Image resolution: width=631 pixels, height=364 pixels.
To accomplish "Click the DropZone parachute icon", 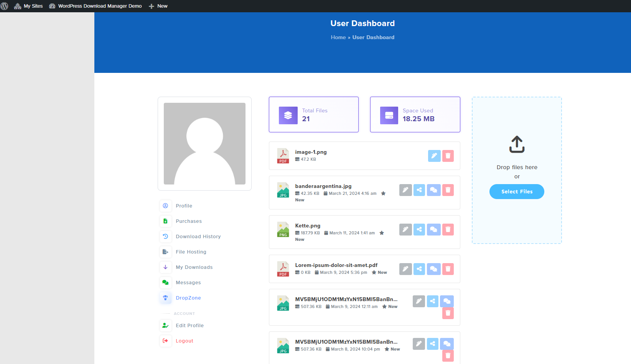I will [x=165, y=298].
